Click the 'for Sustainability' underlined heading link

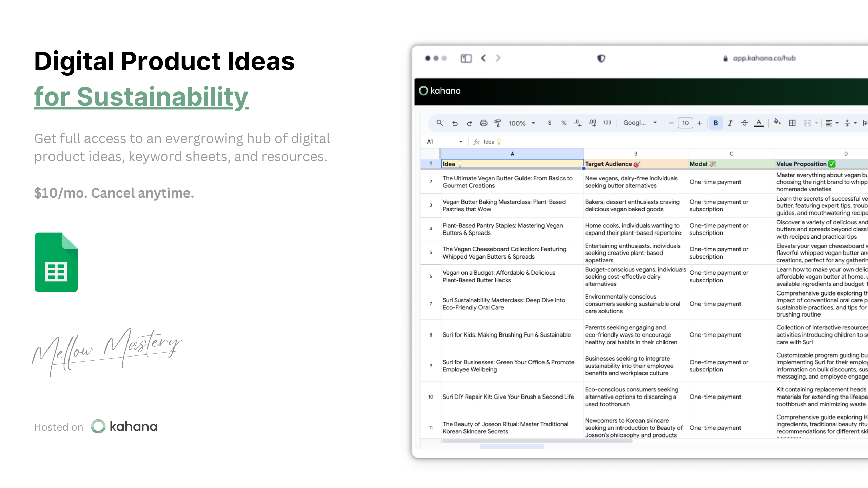141,97
